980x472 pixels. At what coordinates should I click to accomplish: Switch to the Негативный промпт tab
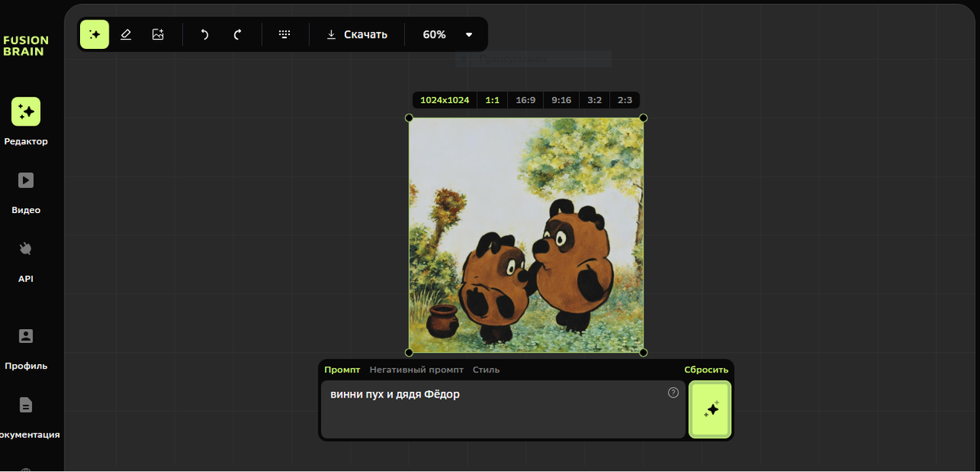[x=416, y=370]
